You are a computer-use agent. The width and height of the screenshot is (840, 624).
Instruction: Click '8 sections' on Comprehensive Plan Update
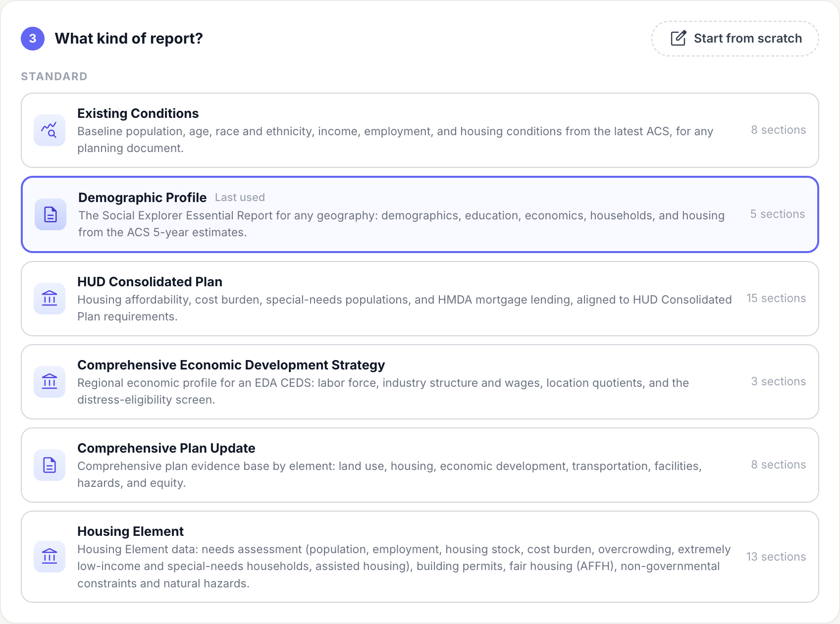pyautogui.click(x=779, y=465)
